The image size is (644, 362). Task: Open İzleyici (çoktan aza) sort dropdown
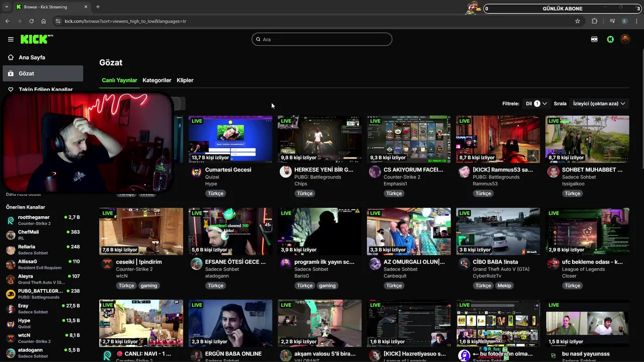point(599,104)
